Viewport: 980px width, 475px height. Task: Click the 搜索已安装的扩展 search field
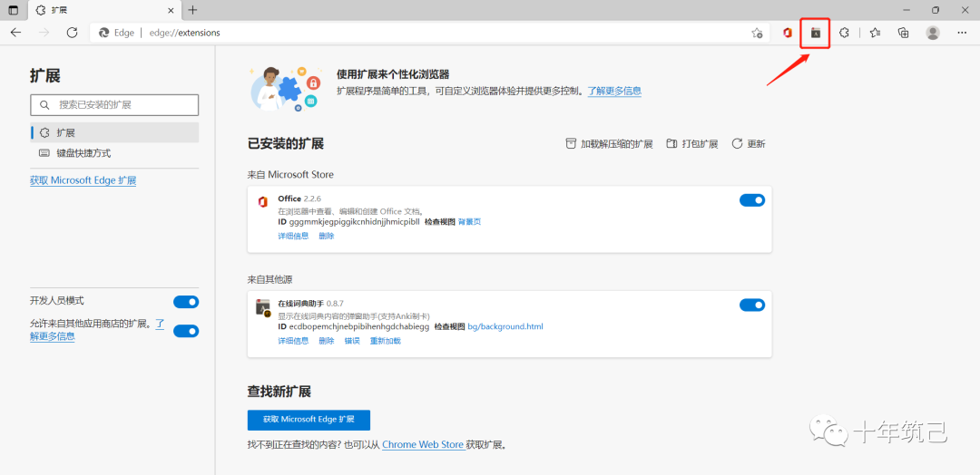coord(114,105)
